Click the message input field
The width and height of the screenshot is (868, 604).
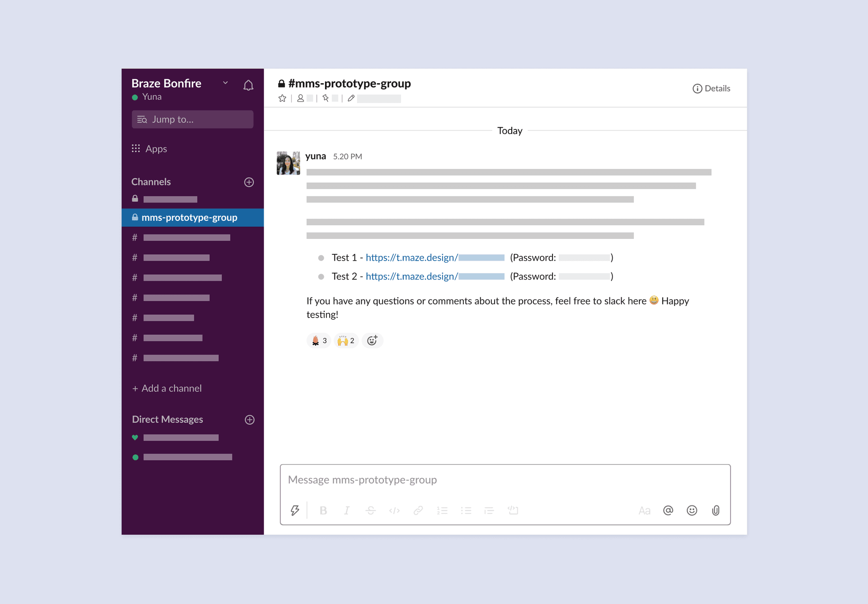pyautogui.click(x=505, y=479)
